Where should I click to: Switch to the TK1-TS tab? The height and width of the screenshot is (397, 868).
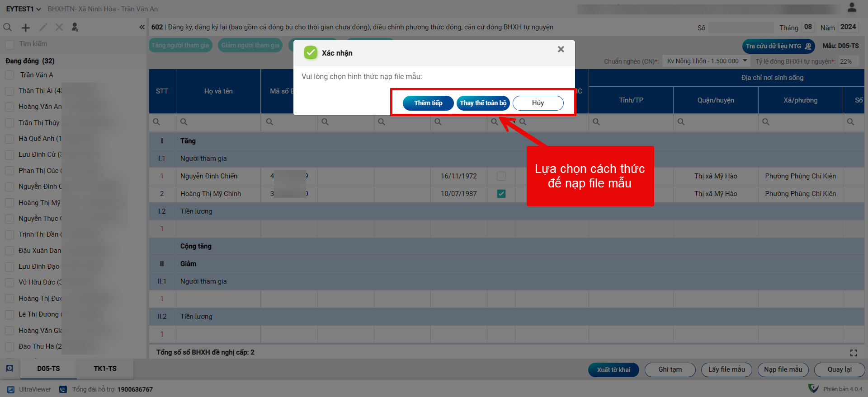[x=105, y=369]
